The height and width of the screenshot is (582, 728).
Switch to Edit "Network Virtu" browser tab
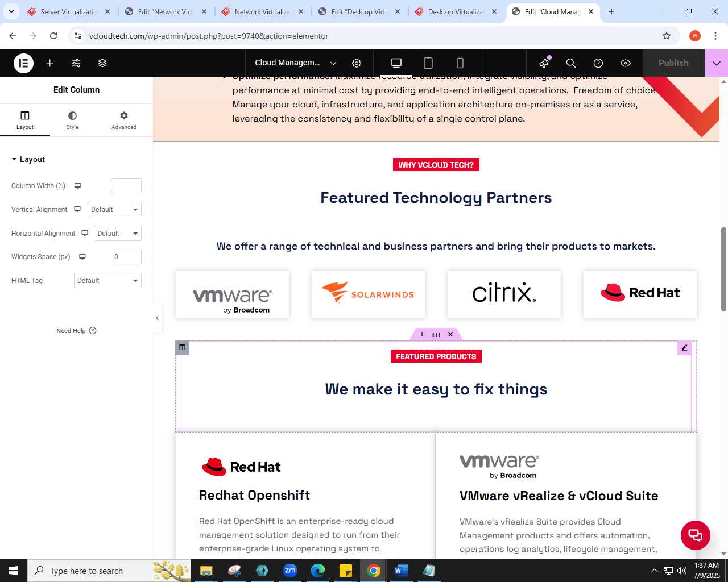pos(166,11)
